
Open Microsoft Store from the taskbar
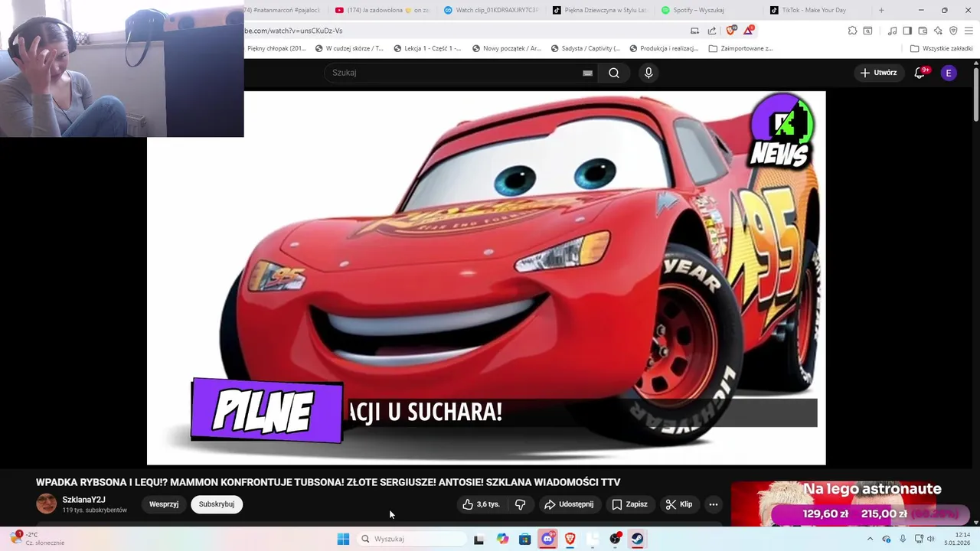click(x=524, y=539)
